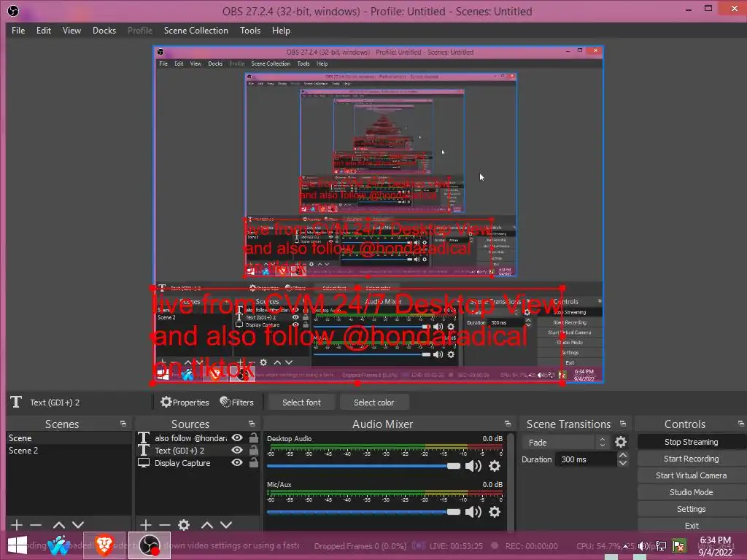Open the OBS Studio taskbar icon

pos(149,545)
